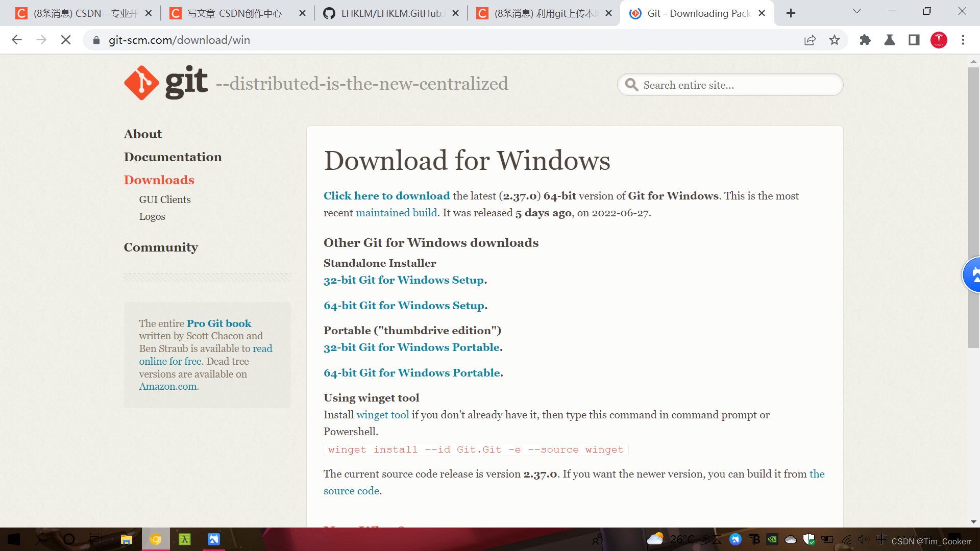Open Chrome three-dot menu
980x551 pixels.
point(963,40)
